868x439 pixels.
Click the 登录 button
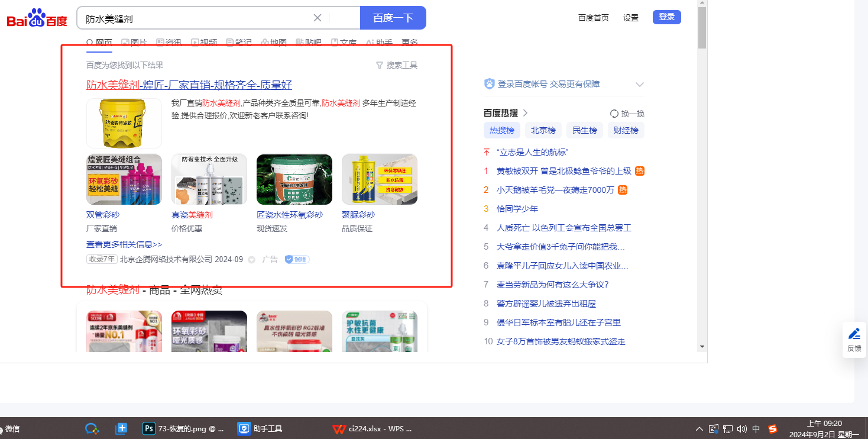tap(667, 17)
